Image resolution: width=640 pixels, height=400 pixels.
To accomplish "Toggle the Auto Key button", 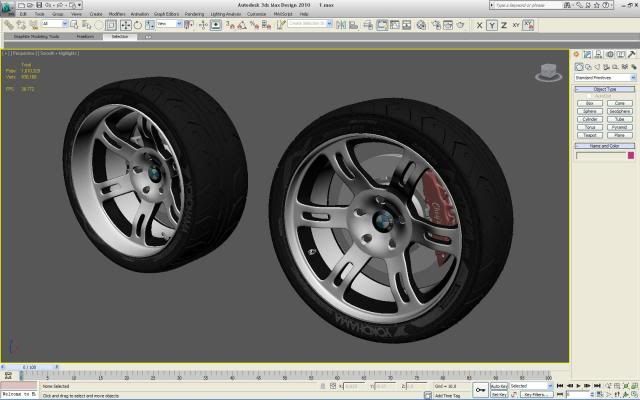I will [x=498, y=386].
